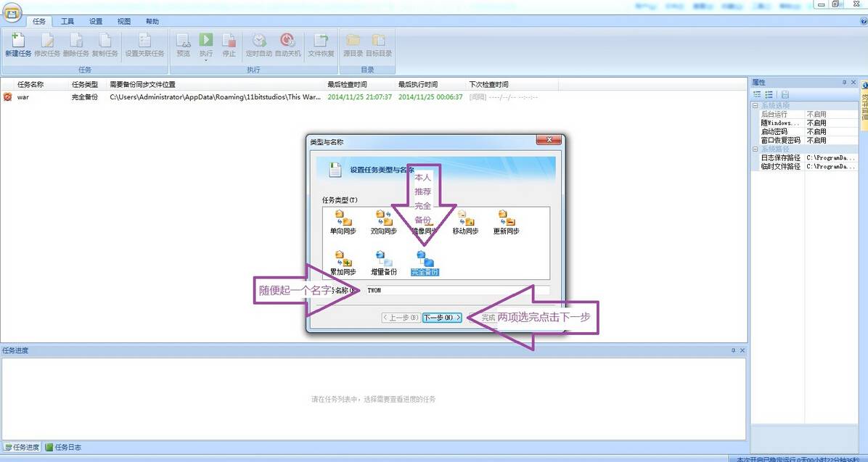Click 下一步(N) button in dialog
The width and height of the screenshot is (868, 462).
pos(442,318)
